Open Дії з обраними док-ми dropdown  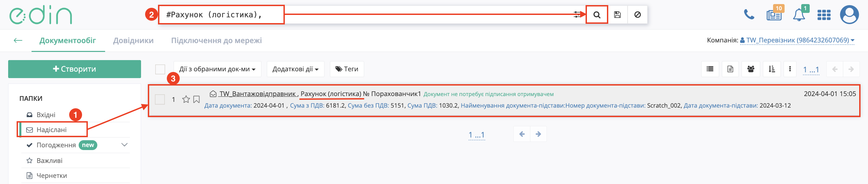point(217,69)
